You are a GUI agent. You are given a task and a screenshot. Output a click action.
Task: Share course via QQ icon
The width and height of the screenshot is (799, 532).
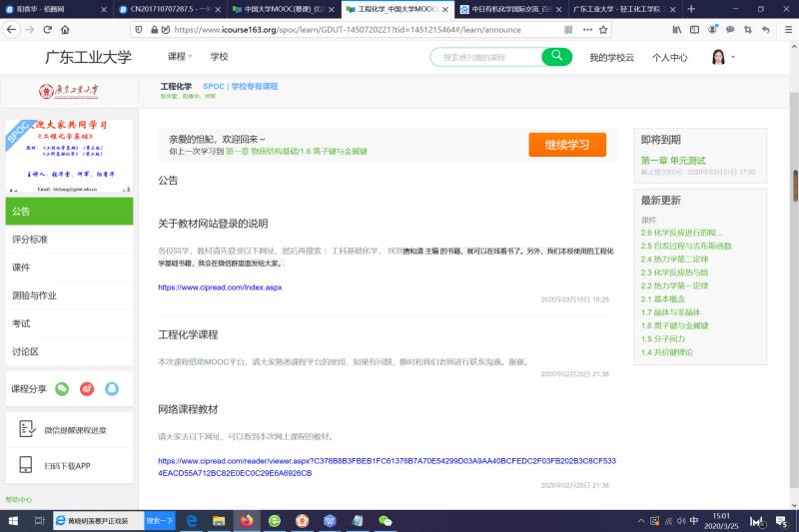point(113,388)
